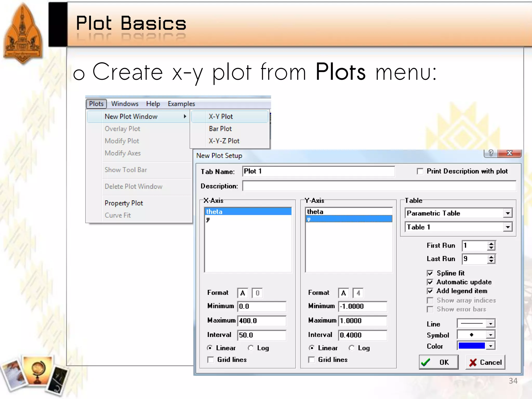Choose X-Y Plot from submenu

tap(221, 116)
